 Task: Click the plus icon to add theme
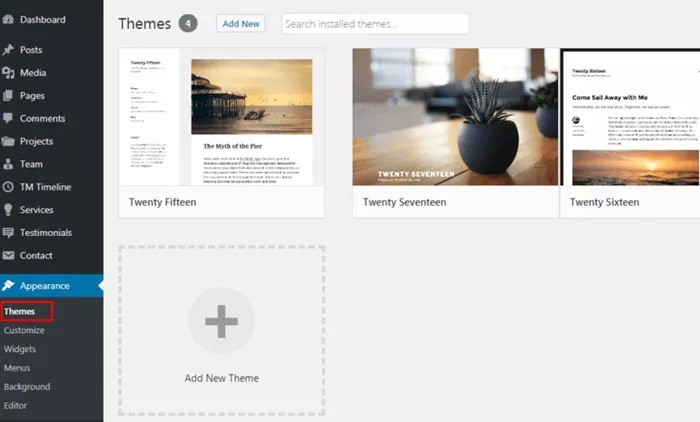pos(221,321)
